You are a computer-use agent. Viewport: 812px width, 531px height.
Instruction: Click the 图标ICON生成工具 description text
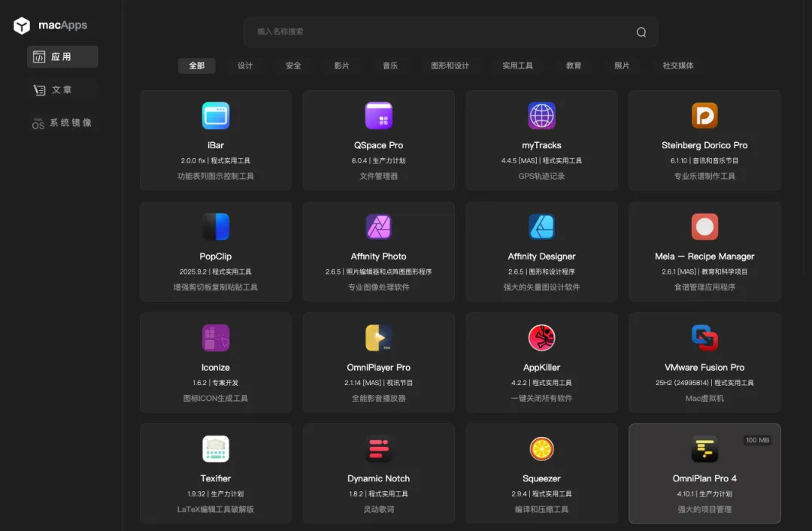tap(216, 399)
